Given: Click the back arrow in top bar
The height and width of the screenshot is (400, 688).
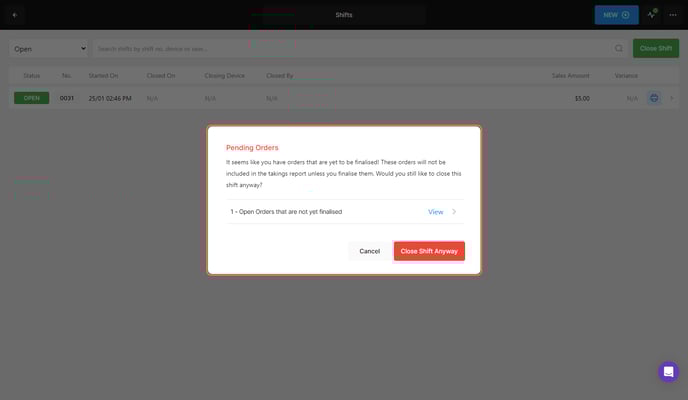Looking at the screenshot, I should (14, 15).
